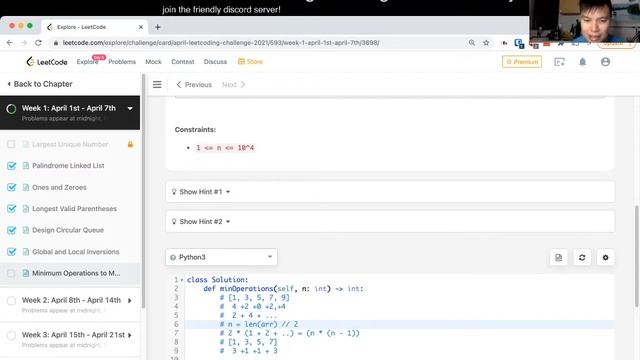
Task: Open the Python3 language dropdown
Action: (221, 257)
